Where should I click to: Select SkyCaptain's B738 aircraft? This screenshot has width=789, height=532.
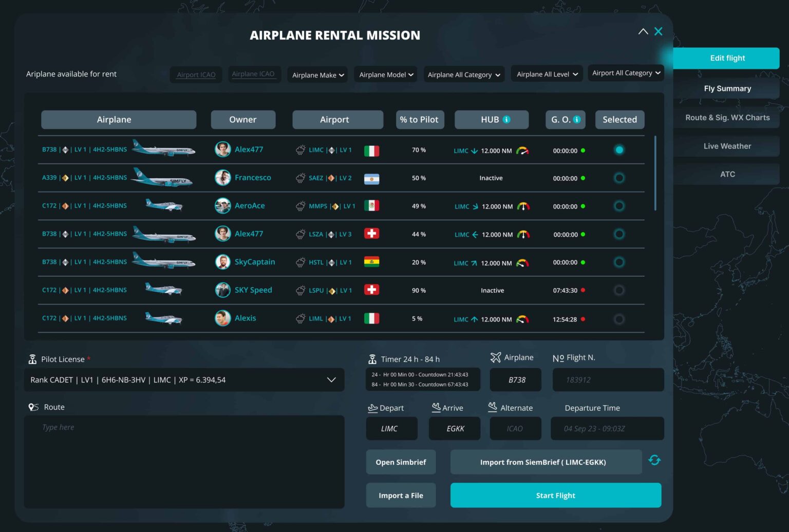(619, 262)
